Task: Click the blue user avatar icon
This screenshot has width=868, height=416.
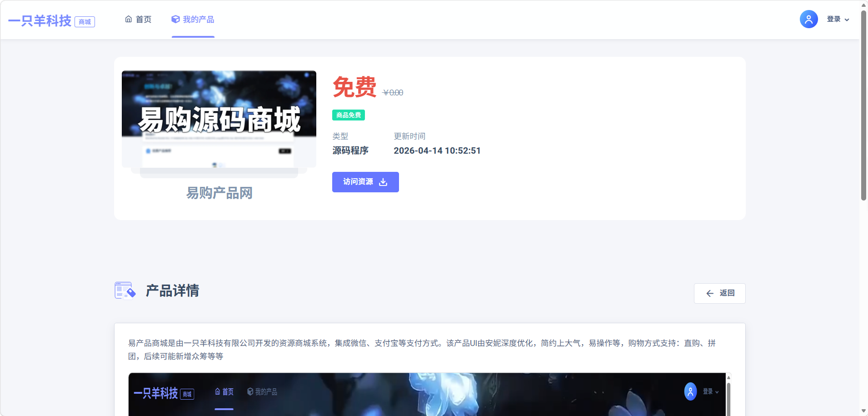Action: point(808,19)
